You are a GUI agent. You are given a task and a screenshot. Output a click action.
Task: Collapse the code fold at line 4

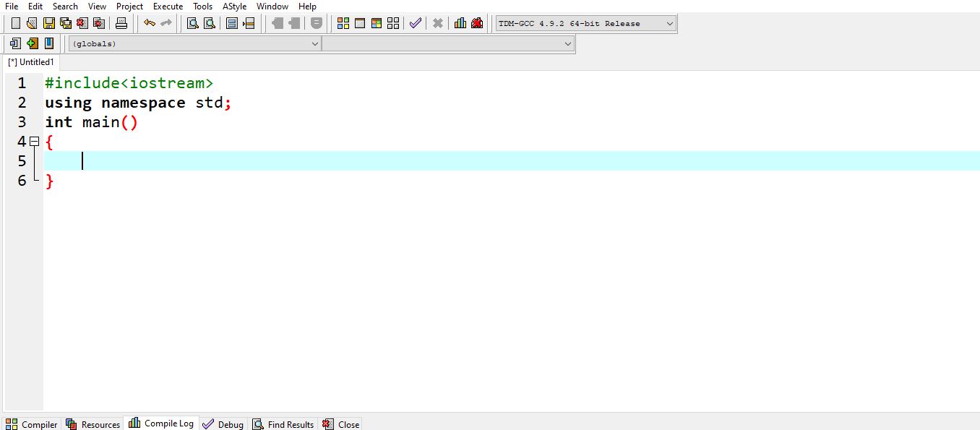[x=34, y=142]
